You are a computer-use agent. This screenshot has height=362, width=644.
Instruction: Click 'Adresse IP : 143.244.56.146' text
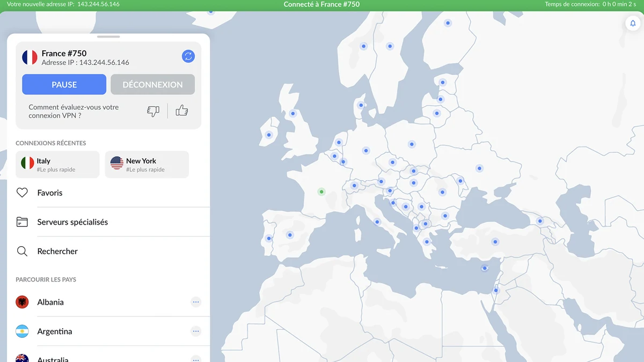(x=85, y=63)
